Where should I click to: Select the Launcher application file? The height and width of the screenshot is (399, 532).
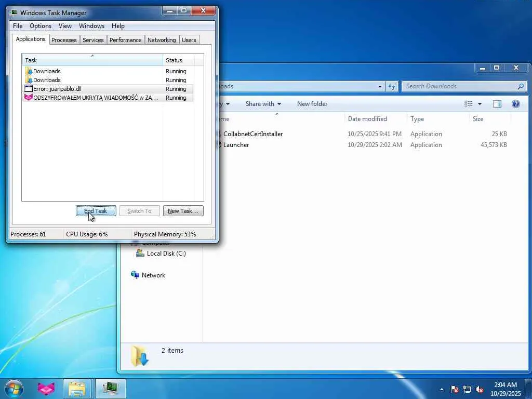tap(236, 145)
